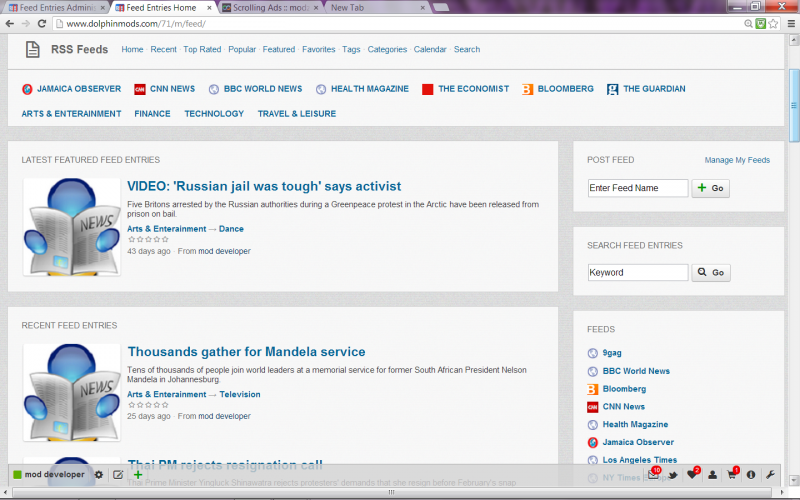
Task: Open mail notifications envelope icon
Action: point(654,474)
